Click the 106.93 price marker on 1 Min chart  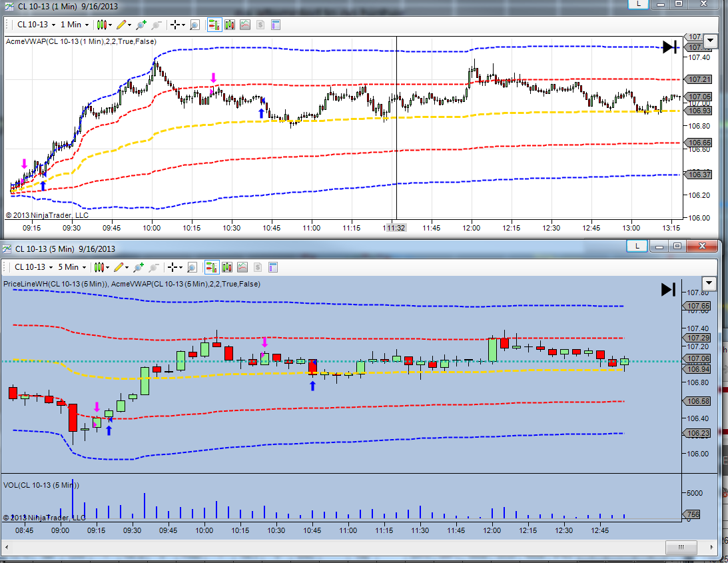click(x=699, y=111)
